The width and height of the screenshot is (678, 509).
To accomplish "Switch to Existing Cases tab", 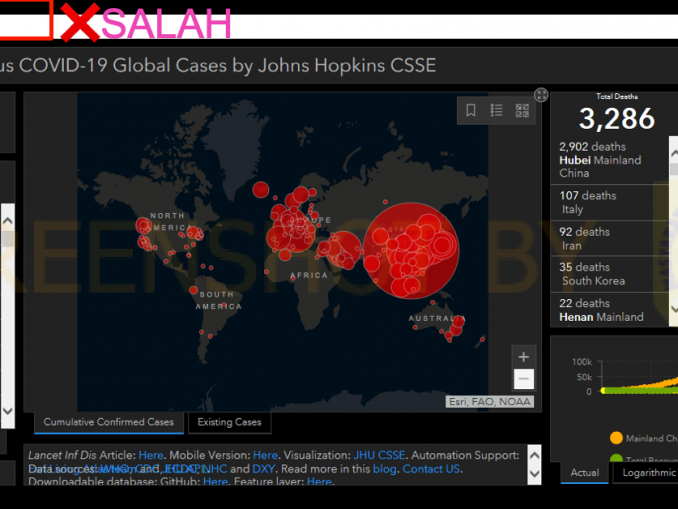I will [229, 422].
